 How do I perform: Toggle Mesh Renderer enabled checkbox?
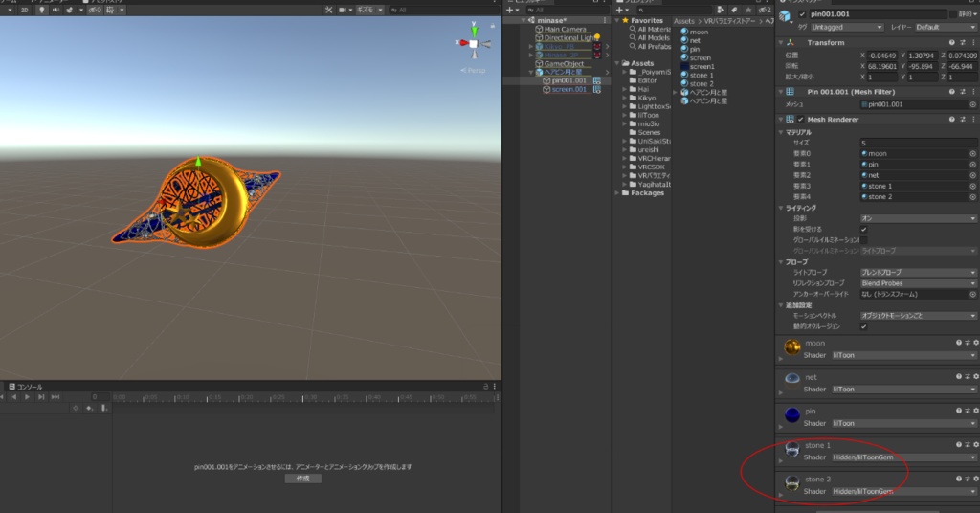click(801, 120)
